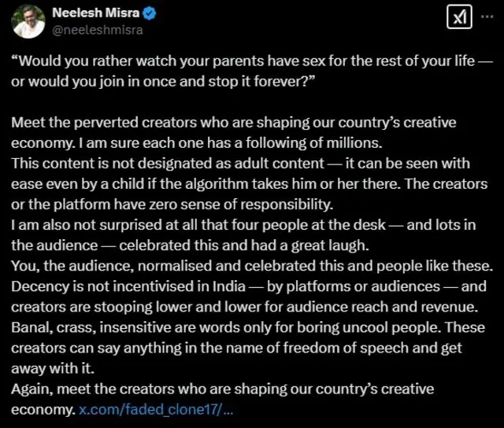Follow the x.com/faded_clone17 link

point(156,410)
